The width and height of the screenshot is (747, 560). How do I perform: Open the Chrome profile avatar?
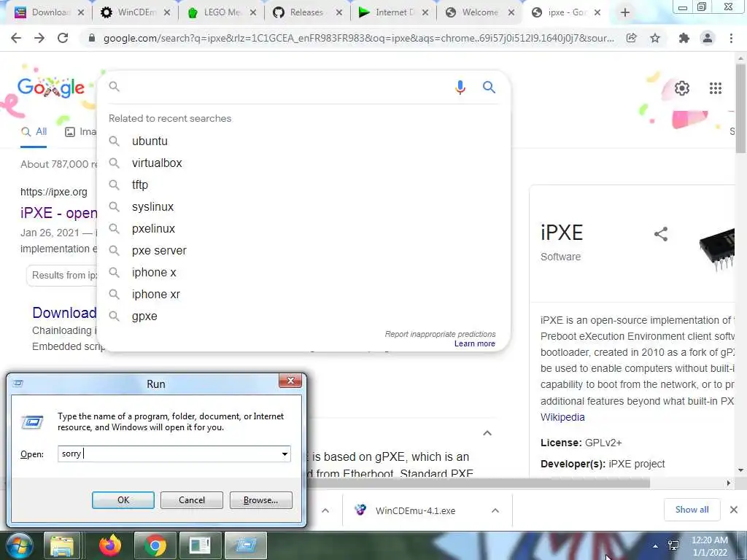click(708, 38)
